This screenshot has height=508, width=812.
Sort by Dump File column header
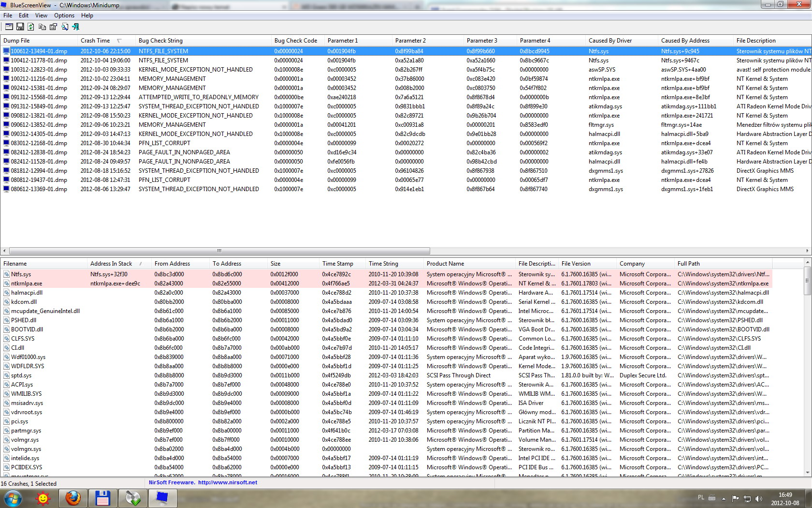[39, 41]
